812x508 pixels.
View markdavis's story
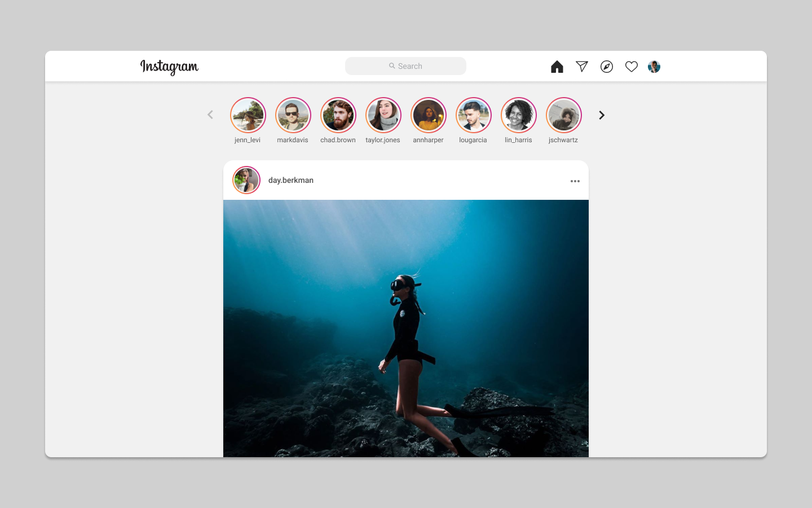pos(293,115)
